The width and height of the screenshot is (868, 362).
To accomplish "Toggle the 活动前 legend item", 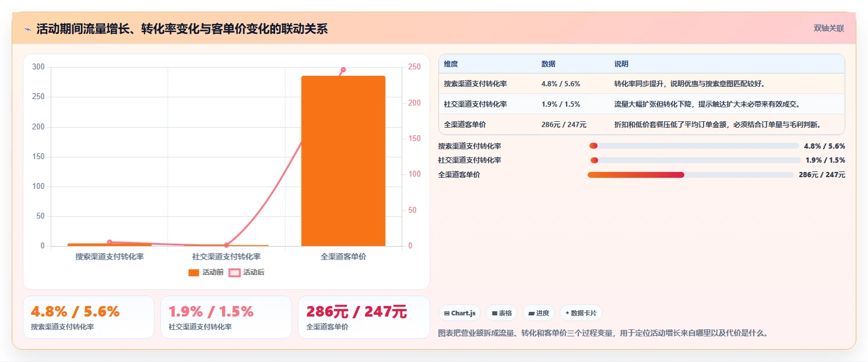I will pos(206,272).
